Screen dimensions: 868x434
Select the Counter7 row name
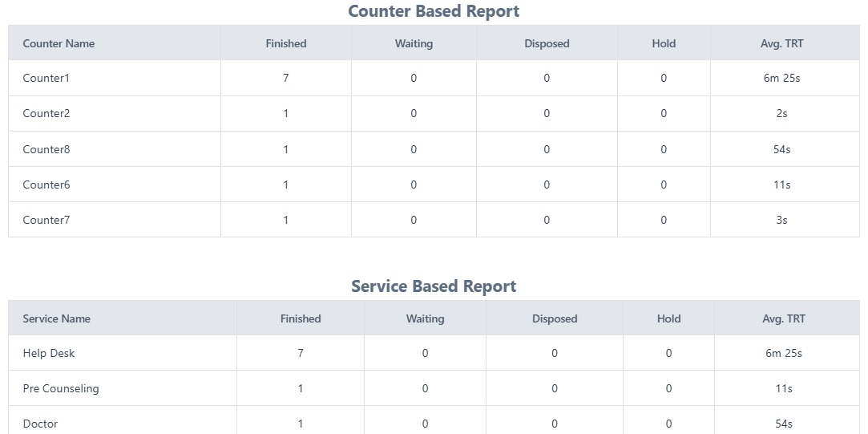(x=46, y=220)
